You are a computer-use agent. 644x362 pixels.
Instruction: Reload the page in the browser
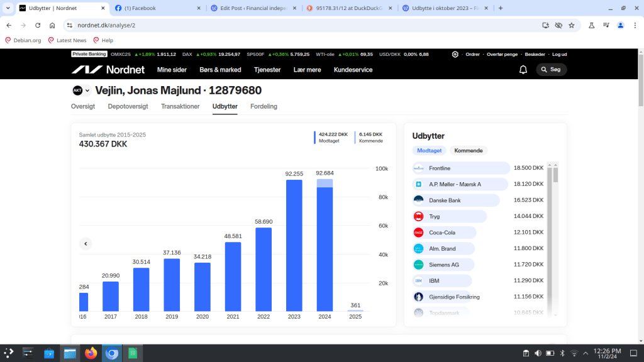(x=38, y=25)
